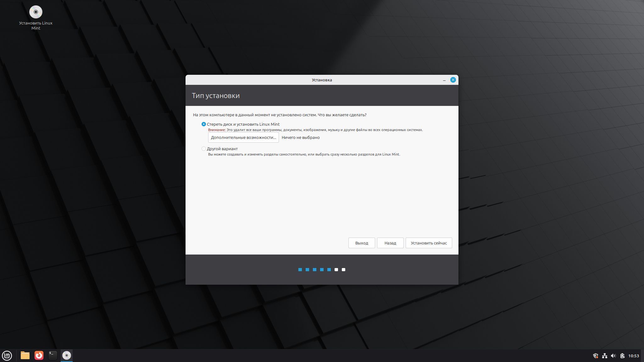This screenshot has width=644, height=362.
Task: Launch Firefox browser from the panel
Action: tap(39, 355)
